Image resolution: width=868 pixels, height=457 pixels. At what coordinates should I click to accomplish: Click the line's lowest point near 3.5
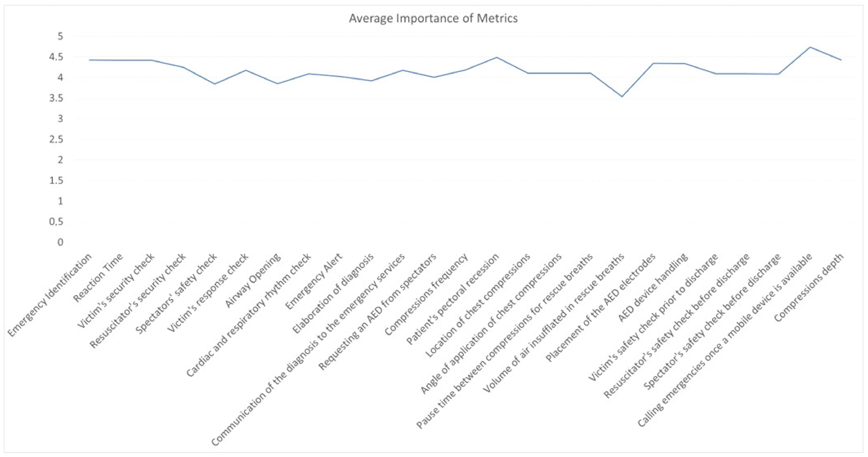pyautogui.click(x=622, y=97)
